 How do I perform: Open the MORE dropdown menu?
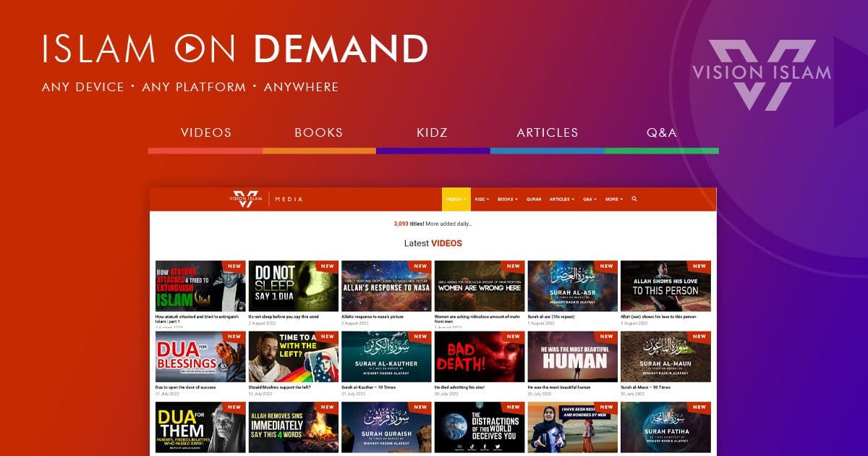tap(613, 199)
